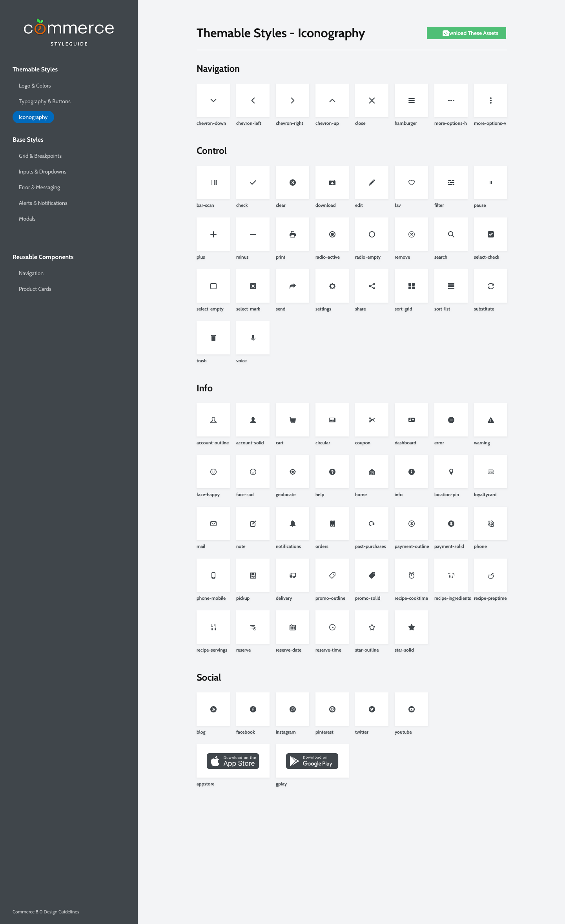565x924 pixels.
Task: Select the send arrow icon
Action: point(293,286)
